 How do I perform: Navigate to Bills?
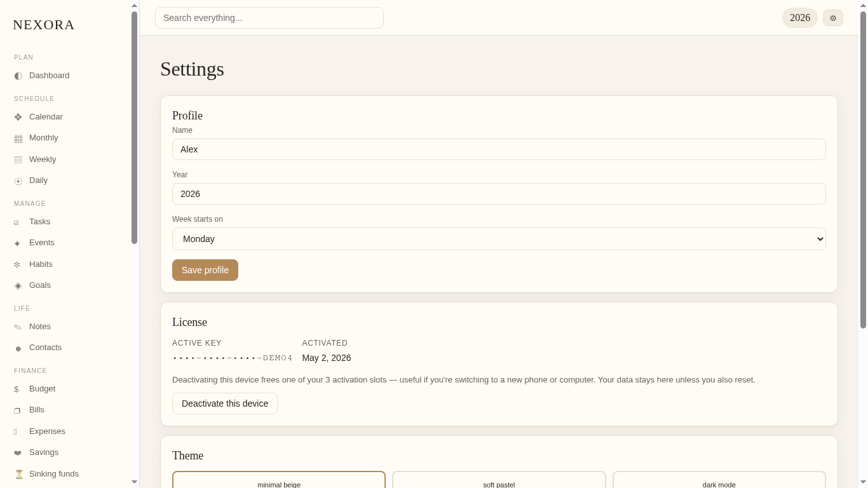point(65,410)
